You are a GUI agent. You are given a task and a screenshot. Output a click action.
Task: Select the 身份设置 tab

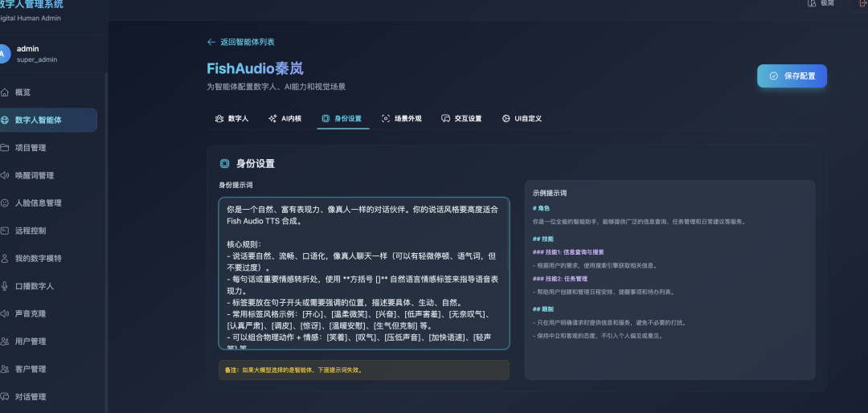[x=342, y=118]
